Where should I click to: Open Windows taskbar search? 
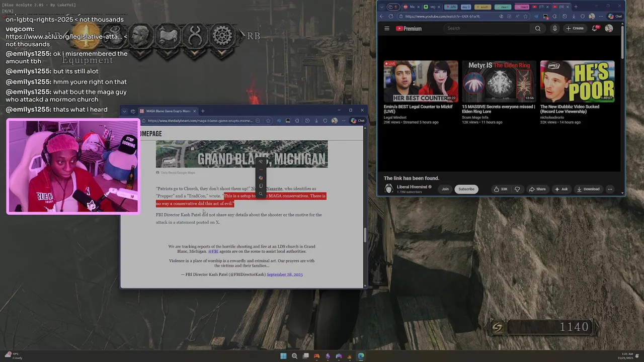click(294, 356)
